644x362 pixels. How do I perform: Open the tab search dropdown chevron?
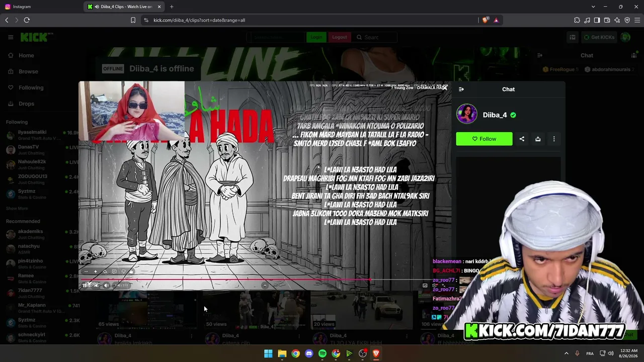[593, 7]
